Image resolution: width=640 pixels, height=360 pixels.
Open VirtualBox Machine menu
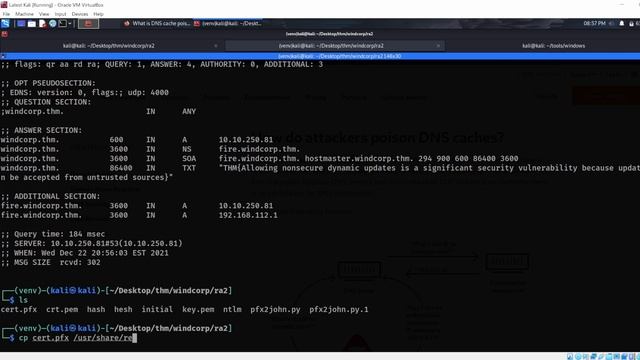(24, 14)
